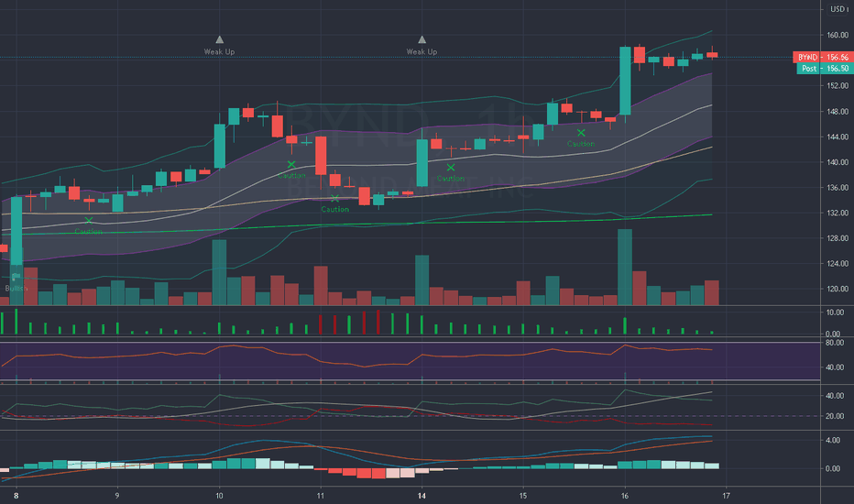Click the Caution X marker on day 14
The height and width of the screenshot is (504, 854).
point(451,168)
